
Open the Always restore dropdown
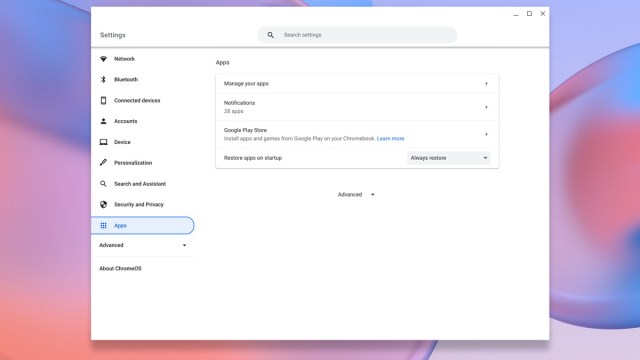point(449,158)
